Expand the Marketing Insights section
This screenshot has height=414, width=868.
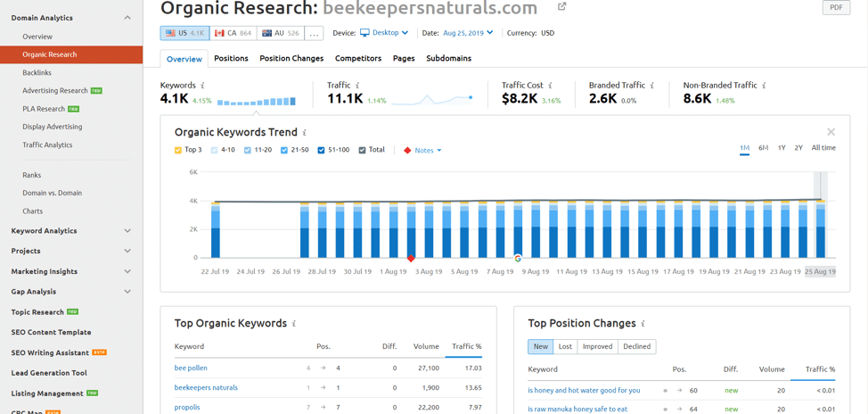(x=127, y=271)
